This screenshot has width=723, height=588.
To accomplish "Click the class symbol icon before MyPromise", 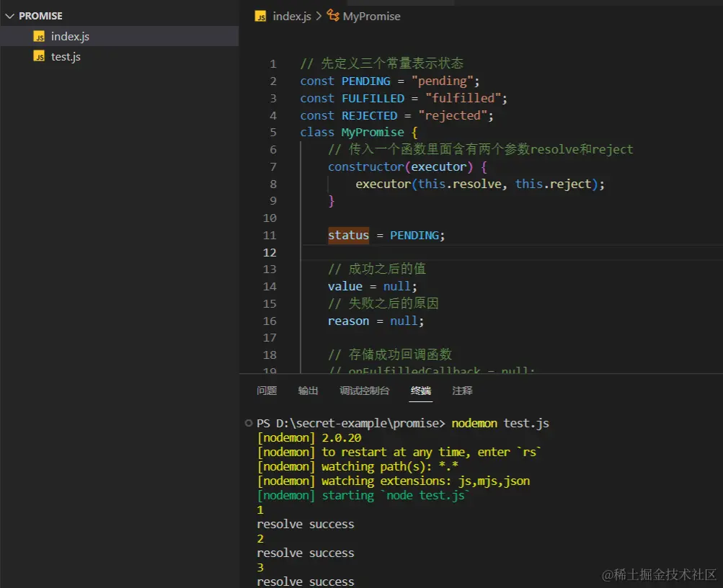I will point(333,16).
